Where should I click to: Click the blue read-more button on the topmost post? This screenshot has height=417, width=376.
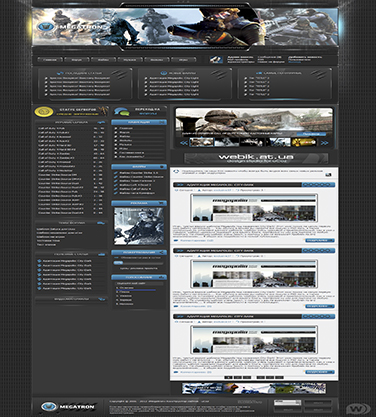pyautogui.click(x=320, y=240)
